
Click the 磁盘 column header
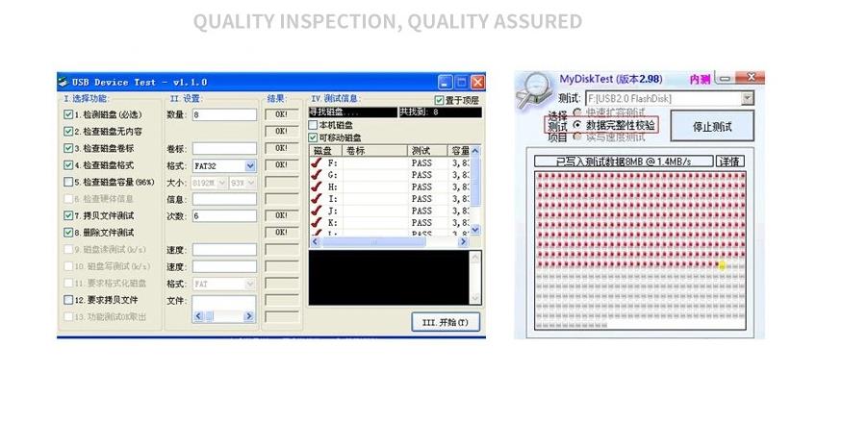click(x=326, y=150)
